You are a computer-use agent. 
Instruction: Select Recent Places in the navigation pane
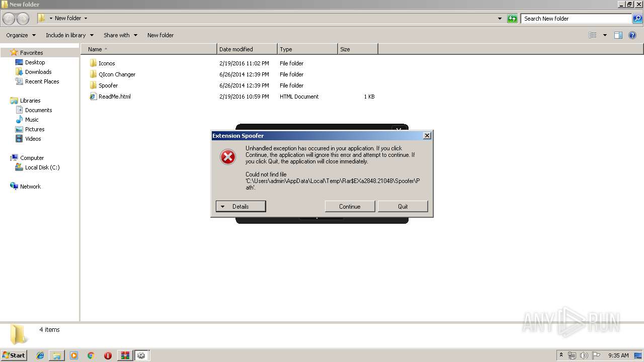click(42, 81)
